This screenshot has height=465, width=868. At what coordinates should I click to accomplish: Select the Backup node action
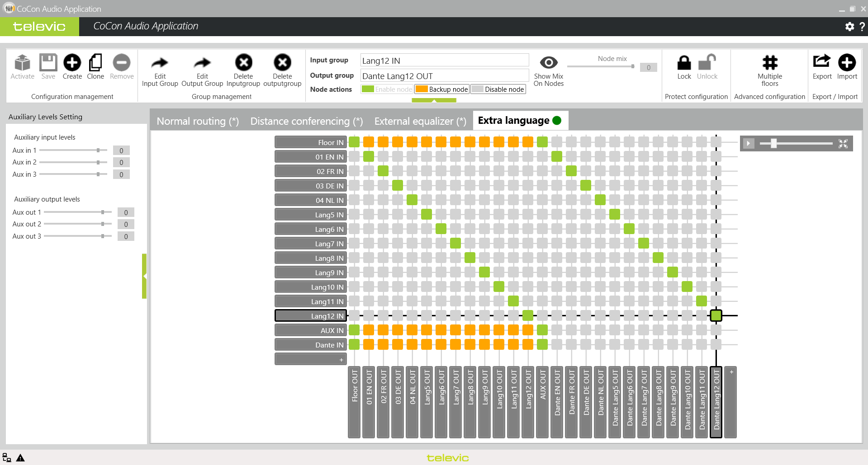point(442,89)
